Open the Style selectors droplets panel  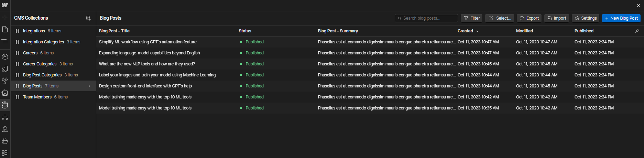[x=5, y=81]
